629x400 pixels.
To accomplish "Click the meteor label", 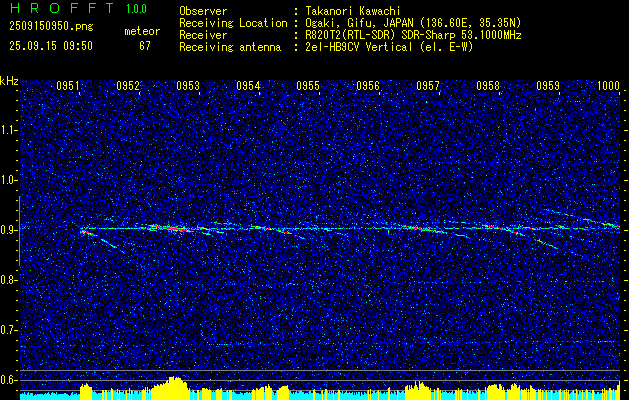I will click(x=142, y=31).
